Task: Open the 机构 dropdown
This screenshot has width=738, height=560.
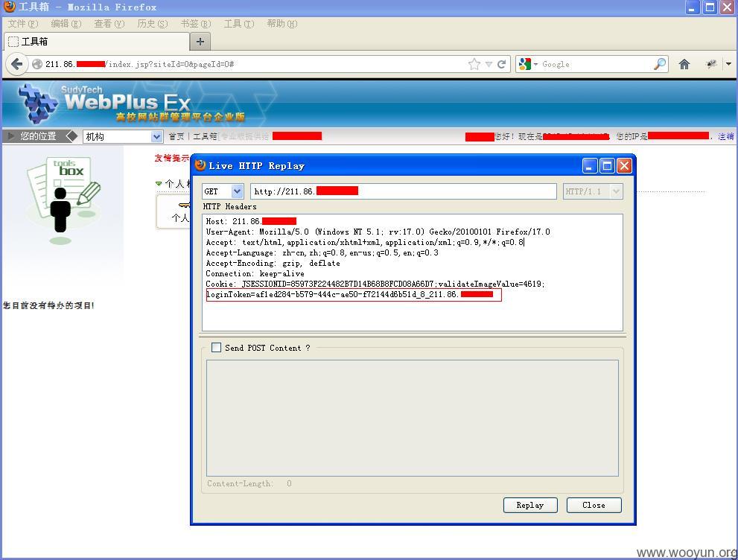Action: (x=123, y=136)
